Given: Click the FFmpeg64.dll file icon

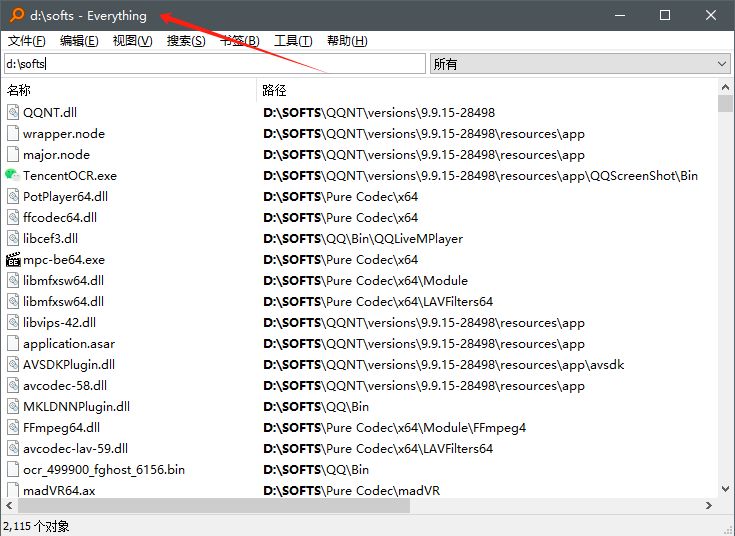Looking at the screenshot, I should (x=13, y=427).
